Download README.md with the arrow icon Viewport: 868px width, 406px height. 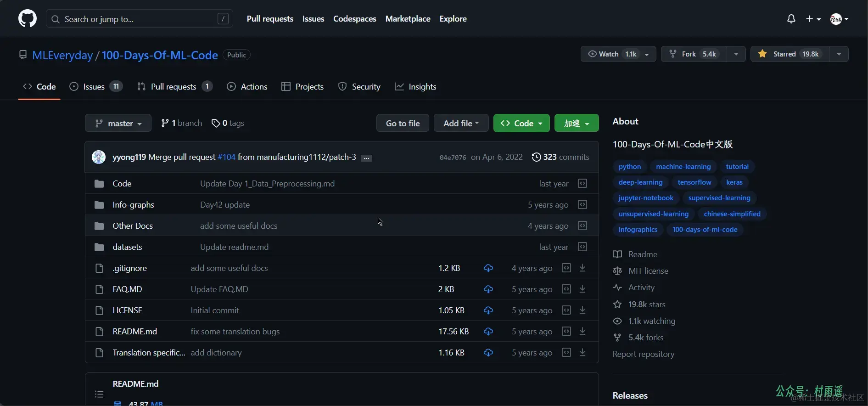click(x=582, y=331)
